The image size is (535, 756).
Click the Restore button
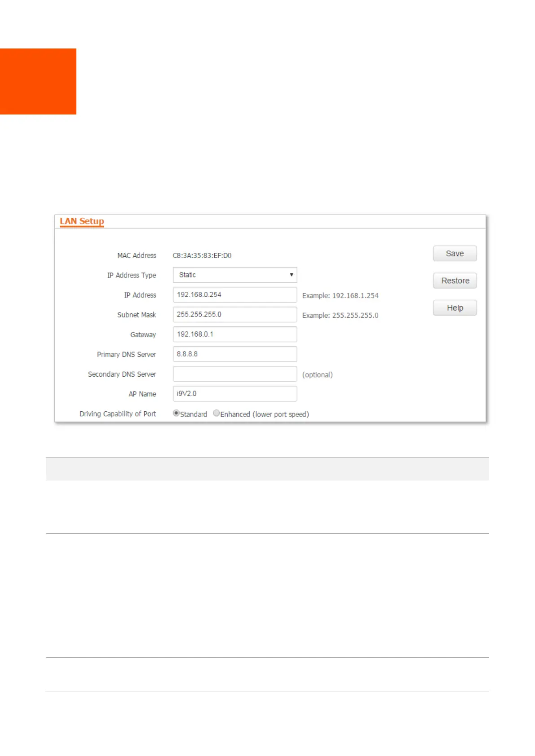(x=455, y=281)
